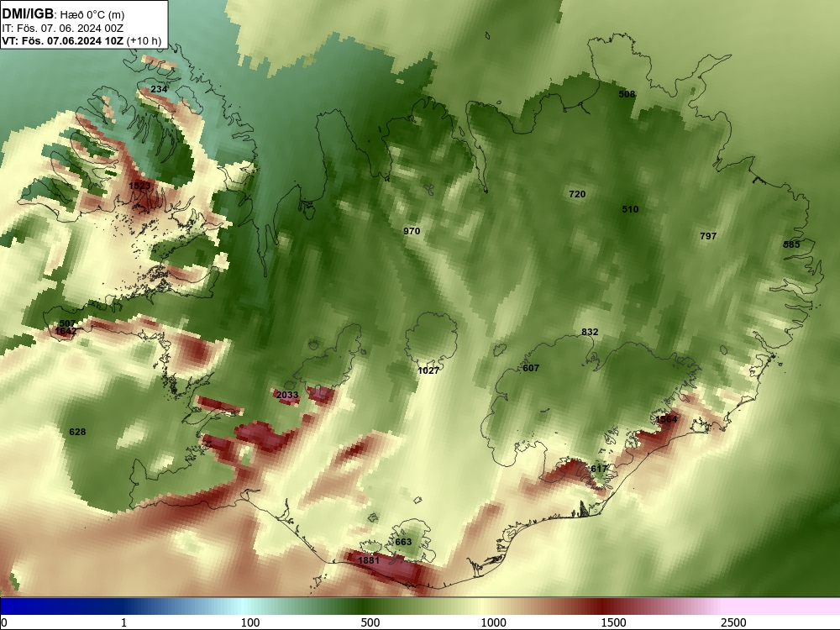
Task: Click the 1564 height value
Action: [666, 419]
